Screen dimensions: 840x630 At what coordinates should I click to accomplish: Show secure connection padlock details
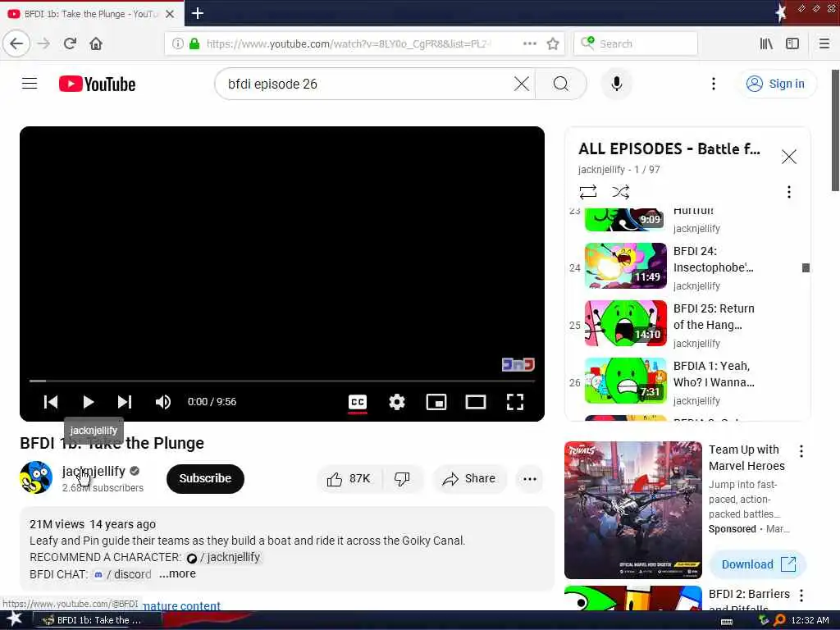194,43
